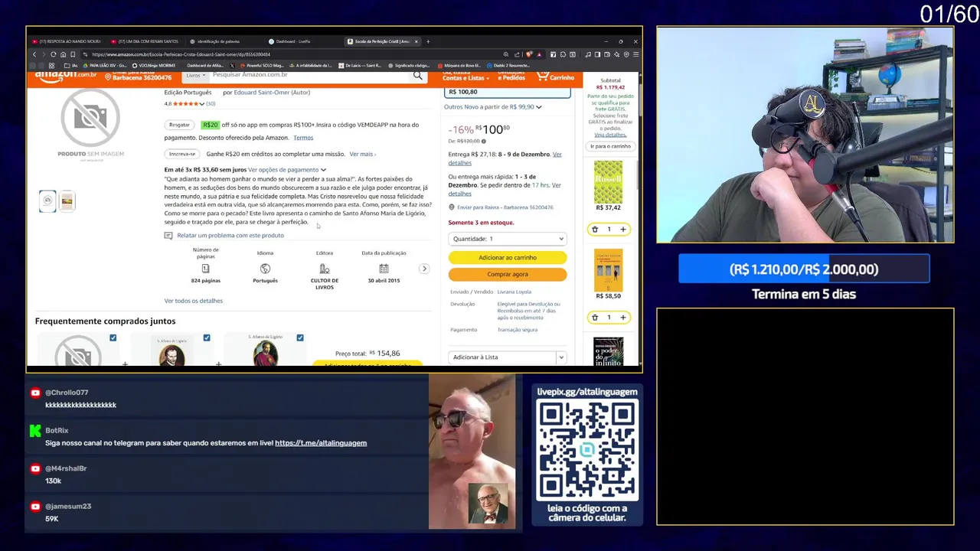Image resolution: width=980 pixels, height=551 pixels.
Task: Bookmark this page in the address bar
Action: point(73,54)
